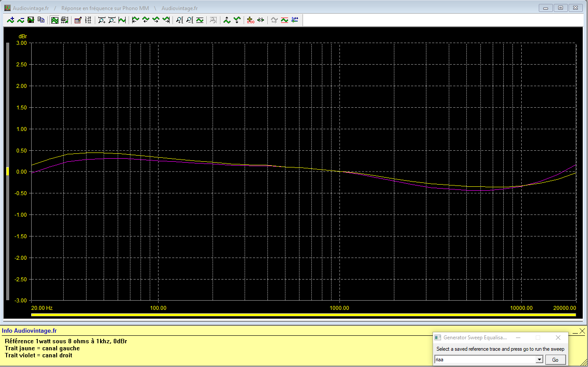Viewport: 588px width, 367px height.
Task: Click the horizontal zoom in magnifier icon
Action: (102, 20)
